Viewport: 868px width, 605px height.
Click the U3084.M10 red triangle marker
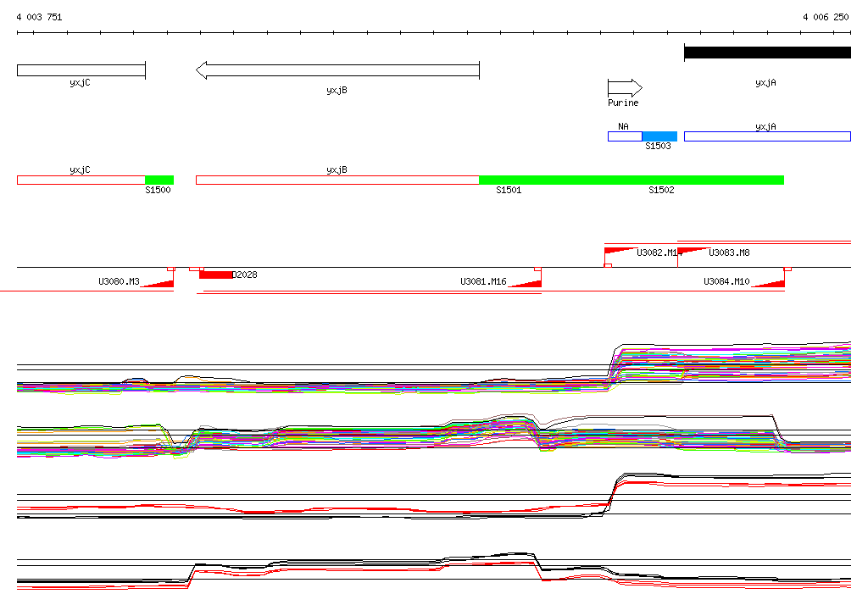point(769,282)
